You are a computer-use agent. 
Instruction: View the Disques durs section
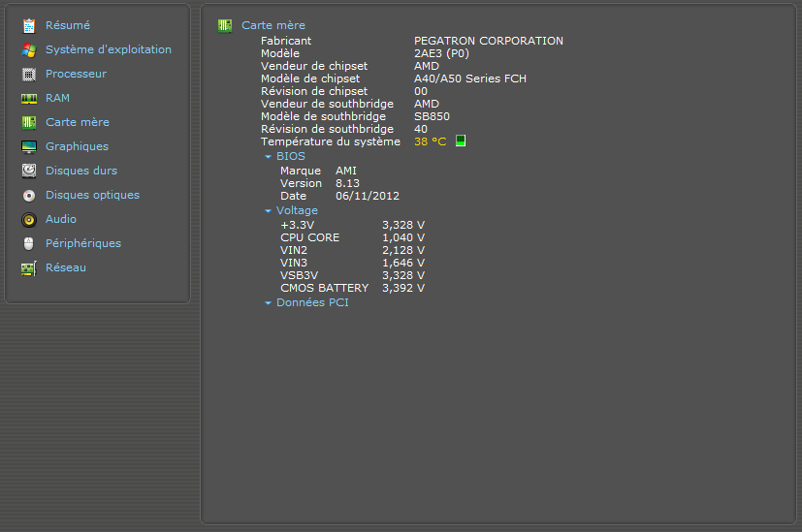81,171
